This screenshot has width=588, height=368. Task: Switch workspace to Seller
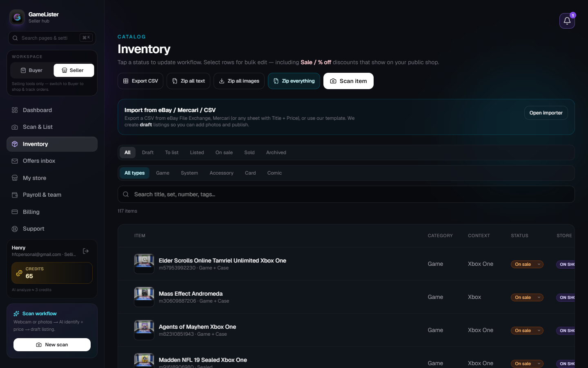coord(74,70)
